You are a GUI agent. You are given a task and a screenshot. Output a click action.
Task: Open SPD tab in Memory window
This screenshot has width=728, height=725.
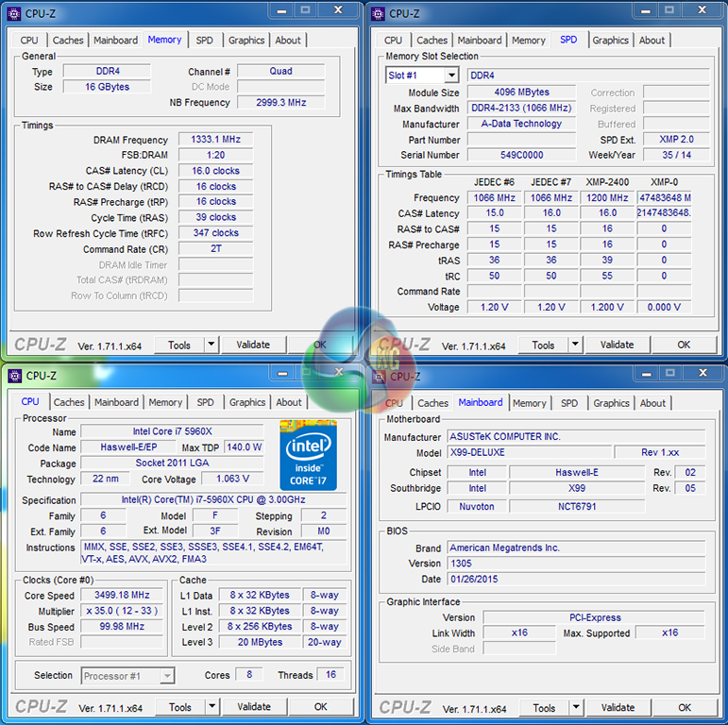point(204,41)
